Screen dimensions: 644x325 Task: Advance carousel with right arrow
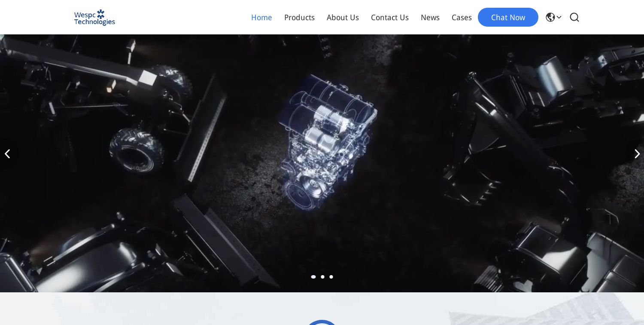pos(637,153)
